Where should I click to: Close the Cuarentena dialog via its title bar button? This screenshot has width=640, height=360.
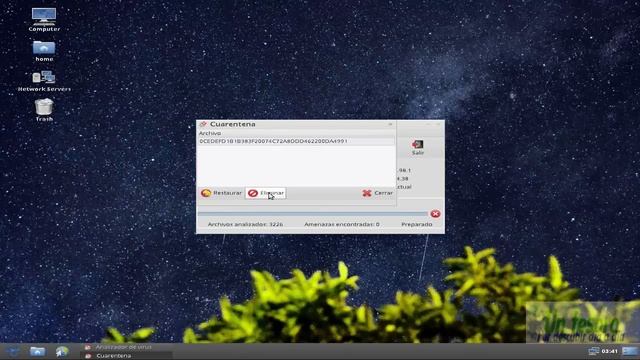390,124
